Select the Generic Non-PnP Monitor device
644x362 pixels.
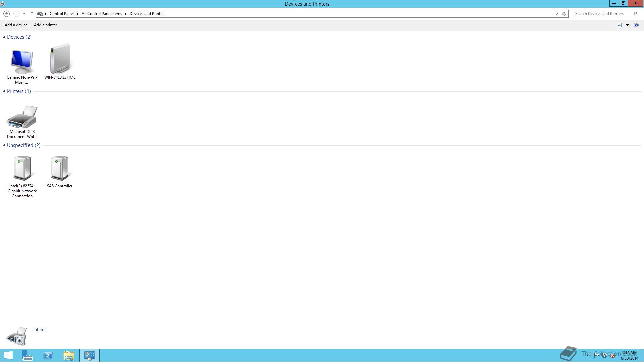pyautogui.click(x=22, y=66)
